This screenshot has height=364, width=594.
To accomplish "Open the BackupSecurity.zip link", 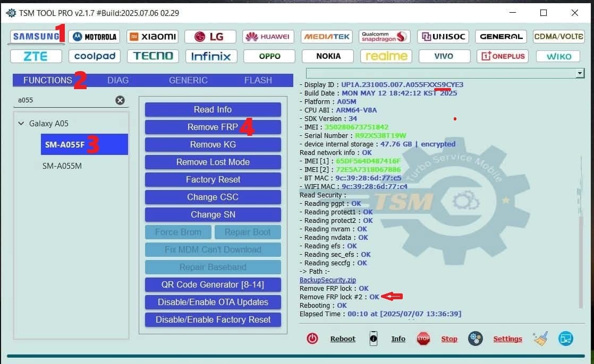I will point(328,280).
